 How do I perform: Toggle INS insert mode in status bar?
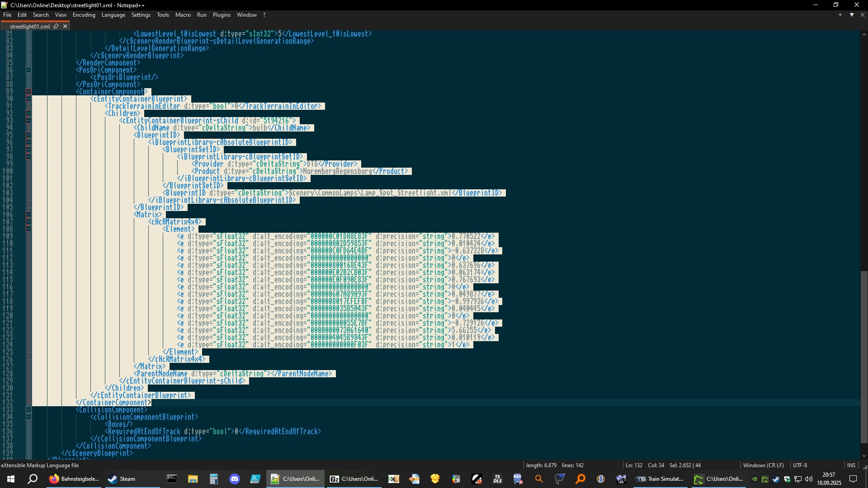click(851, 465)
